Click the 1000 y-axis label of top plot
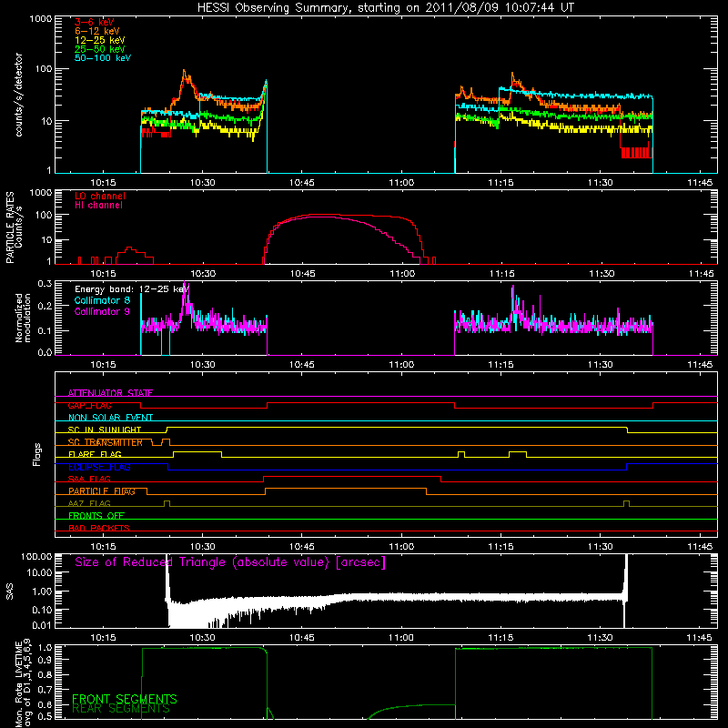This screenshot has height=728, width=728. point(40,18)
